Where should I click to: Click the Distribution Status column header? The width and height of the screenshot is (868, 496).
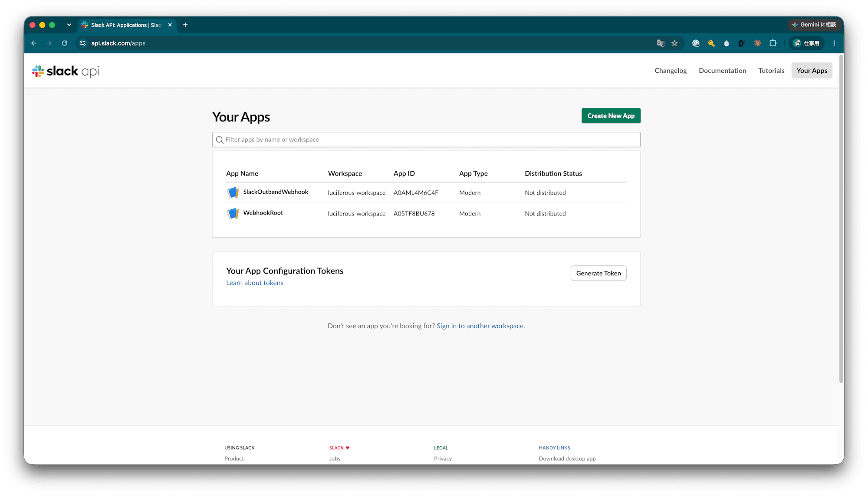[553, 173]
